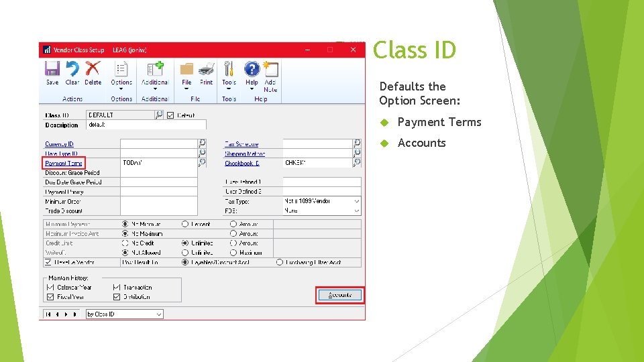644x362 pixels.
Task: Expand Options ribbon dropdown arrow
Action: 121,88
